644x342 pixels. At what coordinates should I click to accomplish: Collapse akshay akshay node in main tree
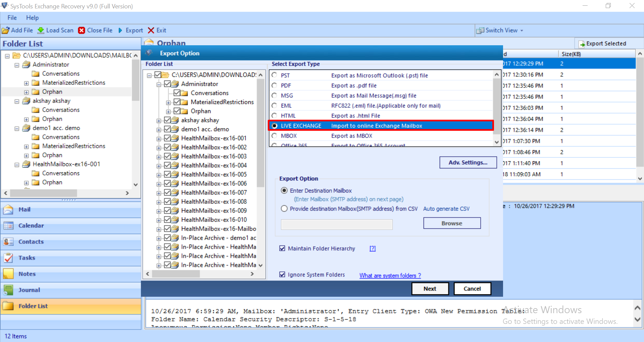tap(17, 101)
